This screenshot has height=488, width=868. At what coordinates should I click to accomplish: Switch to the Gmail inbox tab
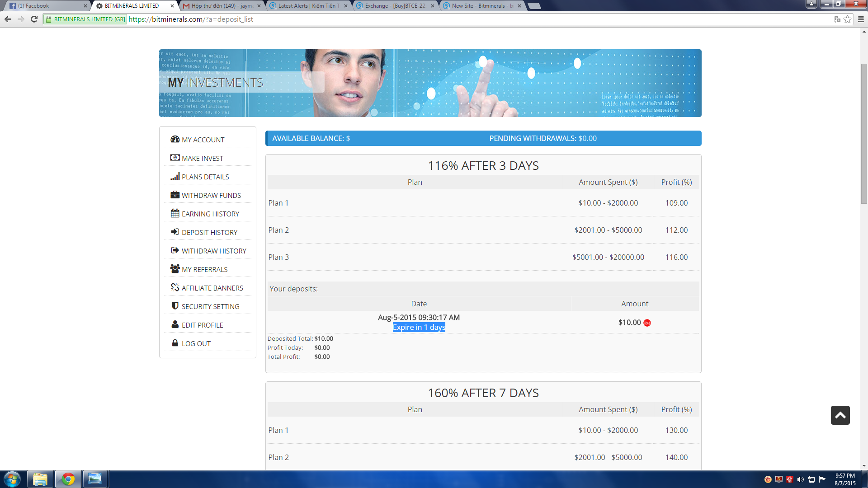(222, 6)
